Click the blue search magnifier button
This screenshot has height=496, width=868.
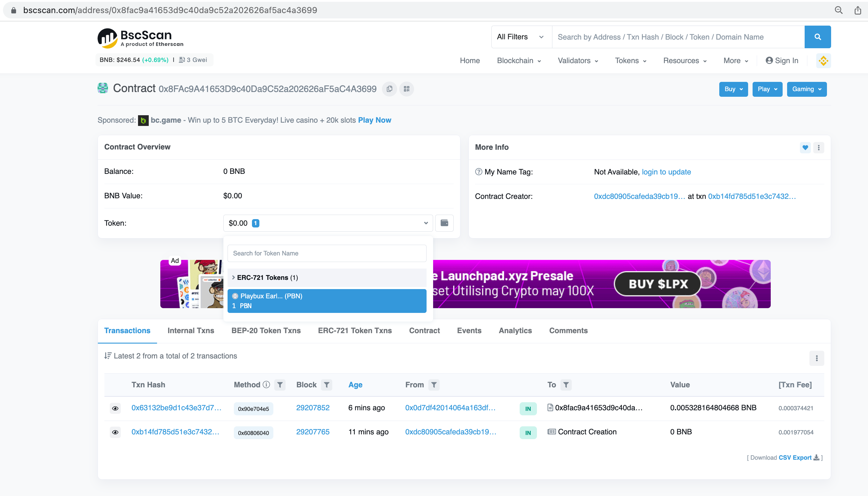coord(817,37)
